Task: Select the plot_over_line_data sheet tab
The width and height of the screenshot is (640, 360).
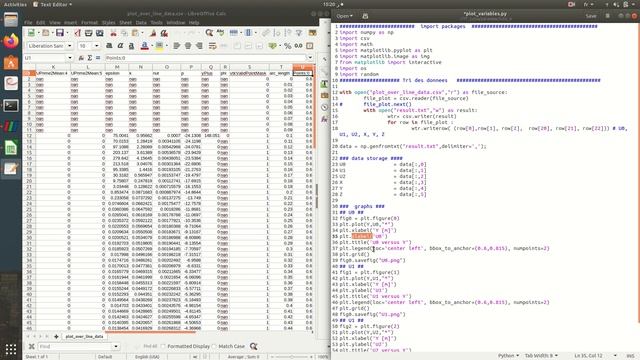Action: coord(84,336)
